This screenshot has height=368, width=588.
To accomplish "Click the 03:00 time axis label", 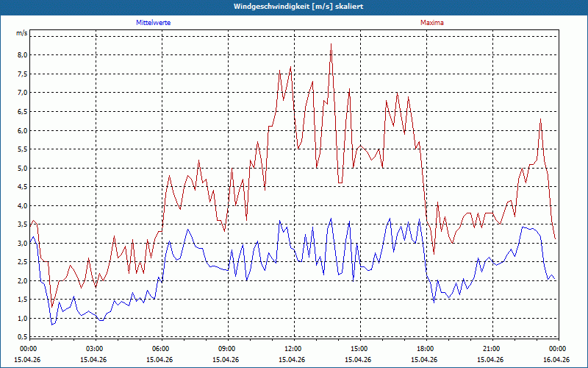I will 94,349.
